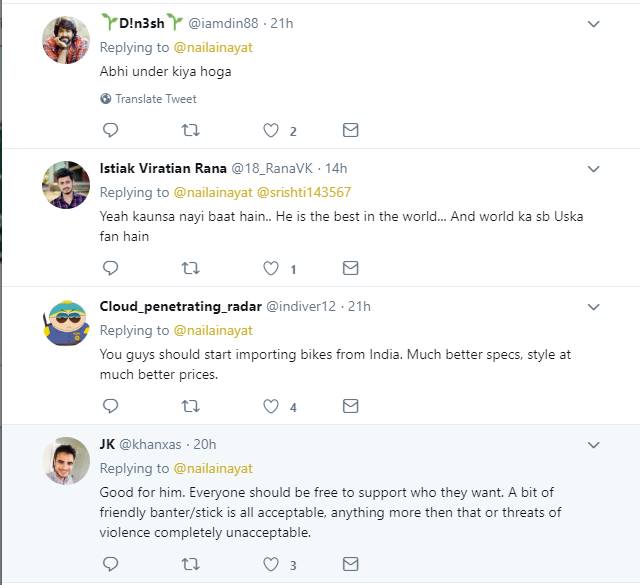The width and height of the screenshot is (640, 585).
Task: Direct message JK's tweet using envelope icon
Action: pos(350,565)
